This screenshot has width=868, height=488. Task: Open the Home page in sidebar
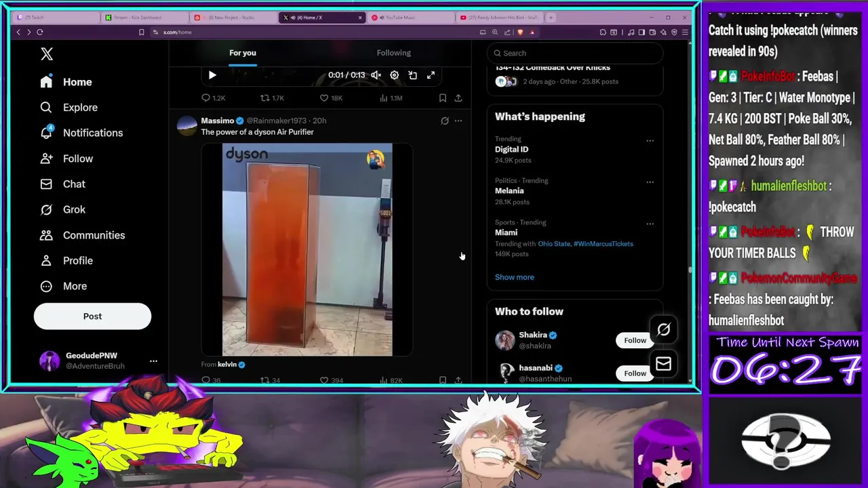pyautogui.click(x=66, y=82)
